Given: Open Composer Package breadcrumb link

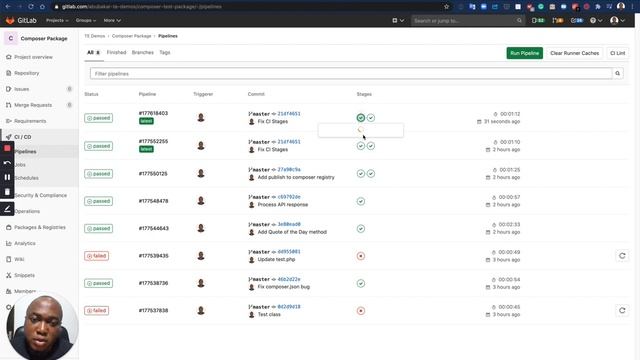Looking at the screenshot, I should point(131,36).
